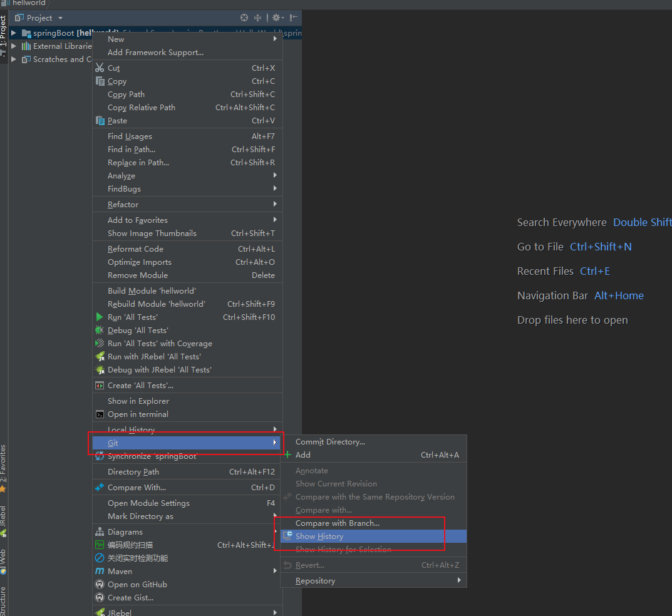672x616 pixels.
Task: Select Rebuild Module 'hellworld'
Action: (x=187, y=304)
